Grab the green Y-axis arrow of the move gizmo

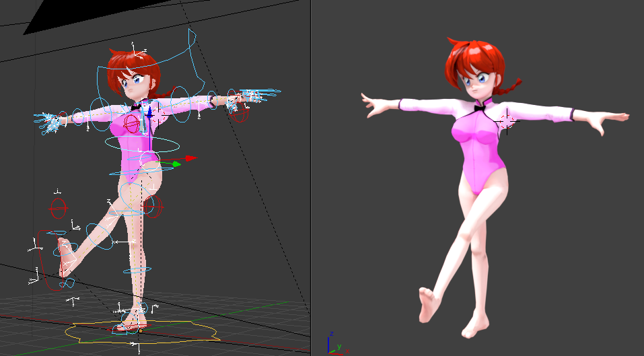point(176,164)
